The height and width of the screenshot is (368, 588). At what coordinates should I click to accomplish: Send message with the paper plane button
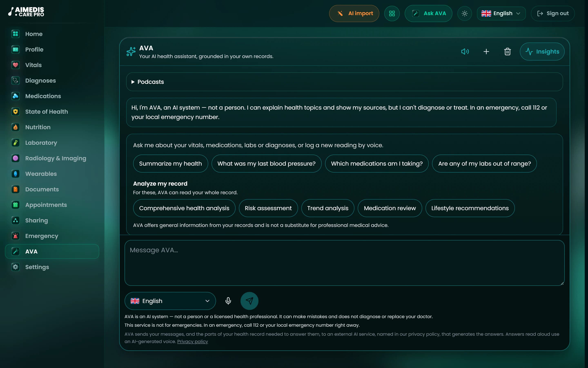pos(249,301)
